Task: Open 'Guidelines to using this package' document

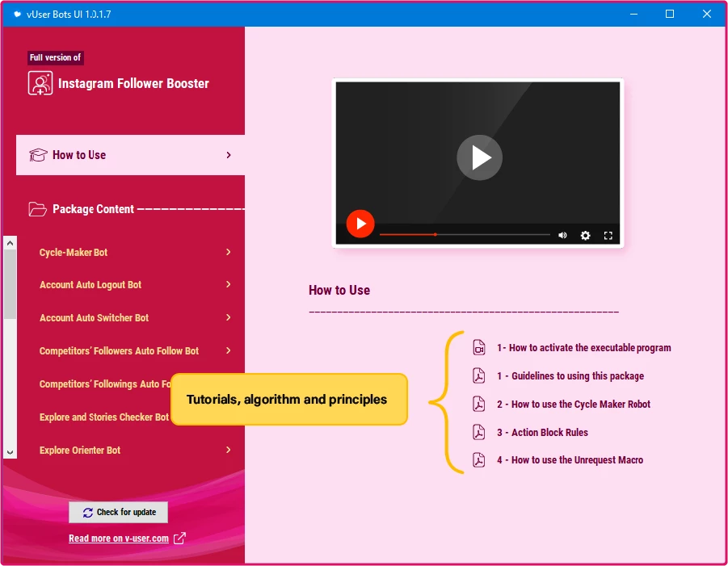Action: (x=570, y=375)
